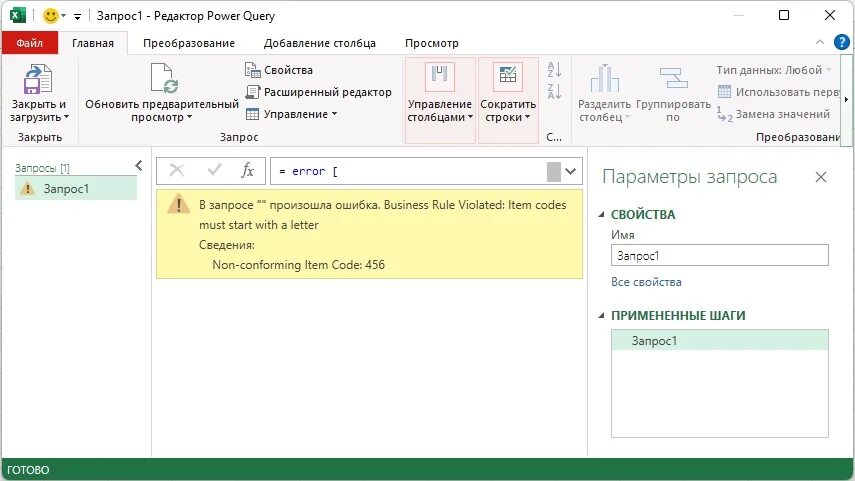
Task: Click Разделить столбец icon
Action: pyautogui.click(x=604, y=78)
